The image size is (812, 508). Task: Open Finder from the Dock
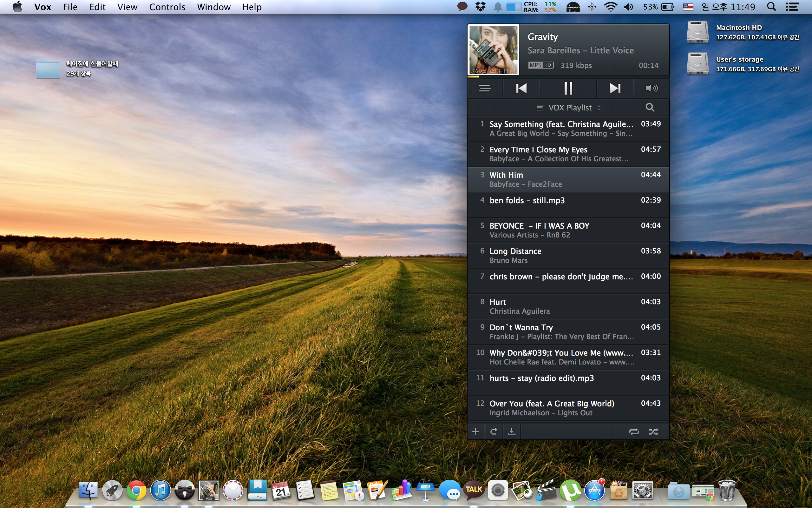(88, 490)
